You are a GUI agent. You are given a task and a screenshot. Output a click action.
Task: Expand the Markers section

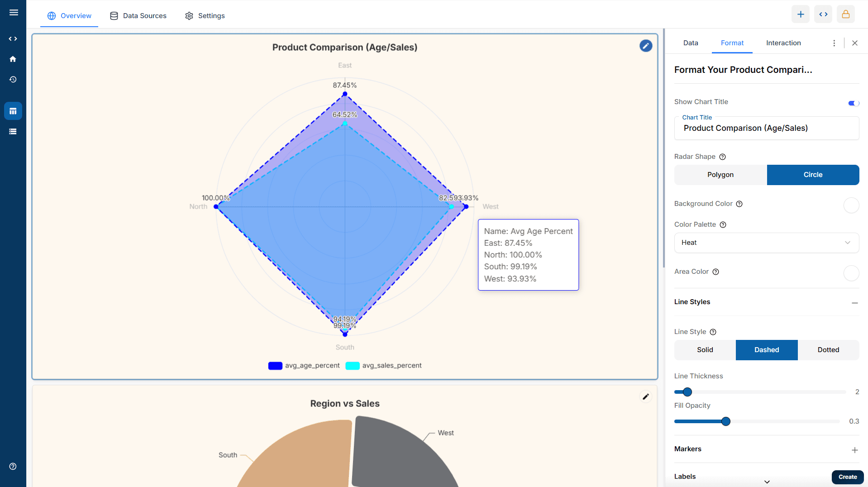point(855,450)
